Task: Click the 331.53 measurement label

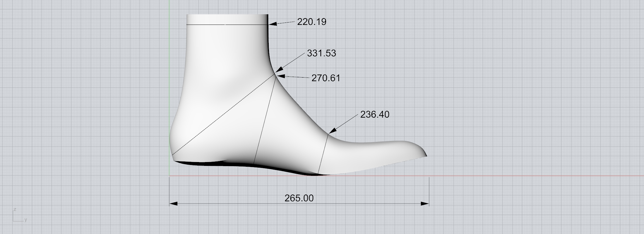Action: (x=321, y=53)
